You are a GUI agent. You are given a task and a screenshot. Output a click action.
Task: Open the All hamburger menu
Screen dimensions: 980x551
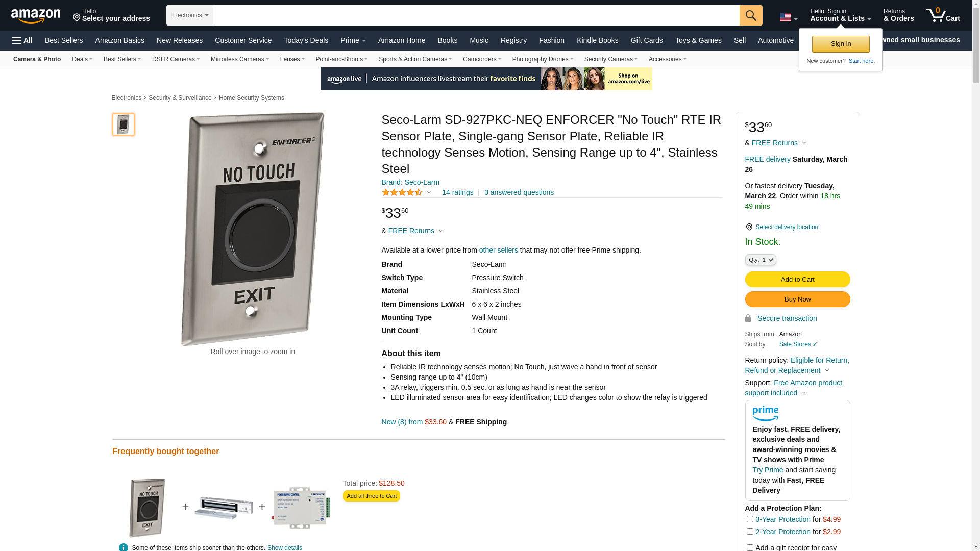(22, 40)
